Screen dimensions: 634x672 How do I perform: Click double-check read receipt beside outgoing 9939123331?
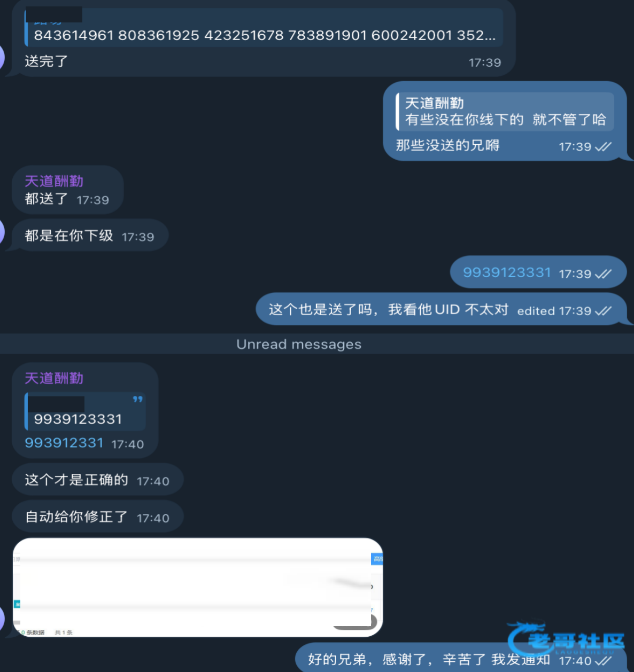coord(603,274)
